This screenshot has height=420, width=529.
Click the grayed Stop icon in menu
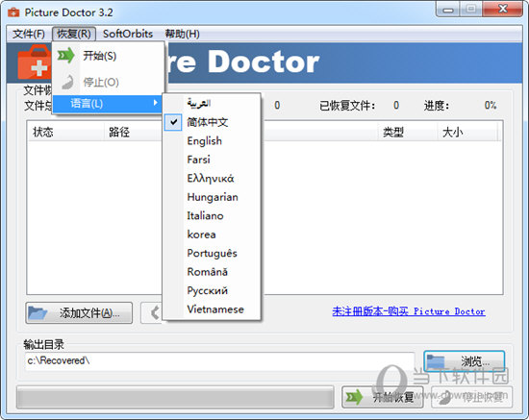(x=68, y=83)
